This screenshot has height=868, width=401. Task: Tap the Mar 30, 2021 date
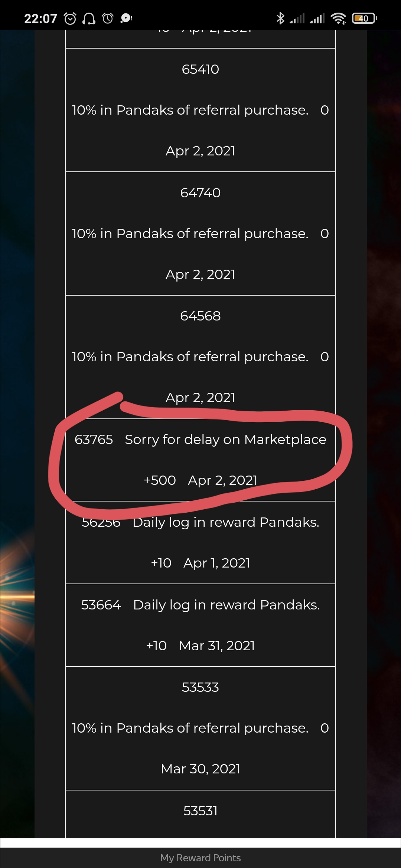(200, 769)
